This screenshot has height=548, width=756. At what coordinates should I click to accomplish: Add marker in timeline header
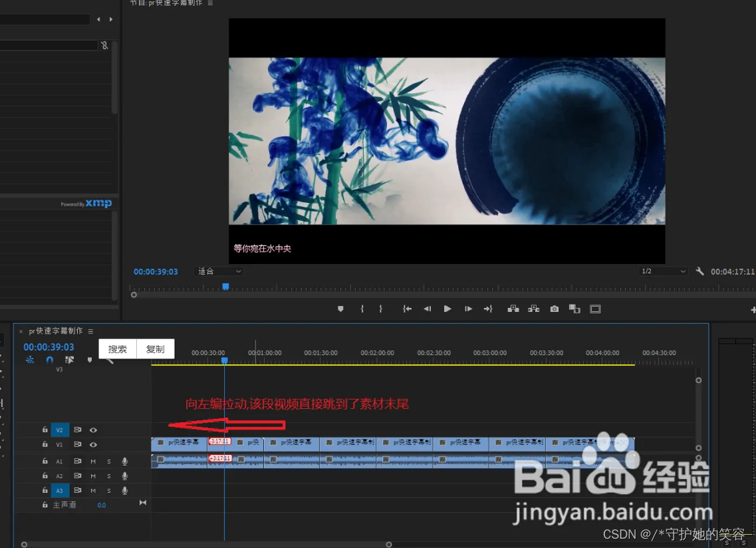(90, 360)
